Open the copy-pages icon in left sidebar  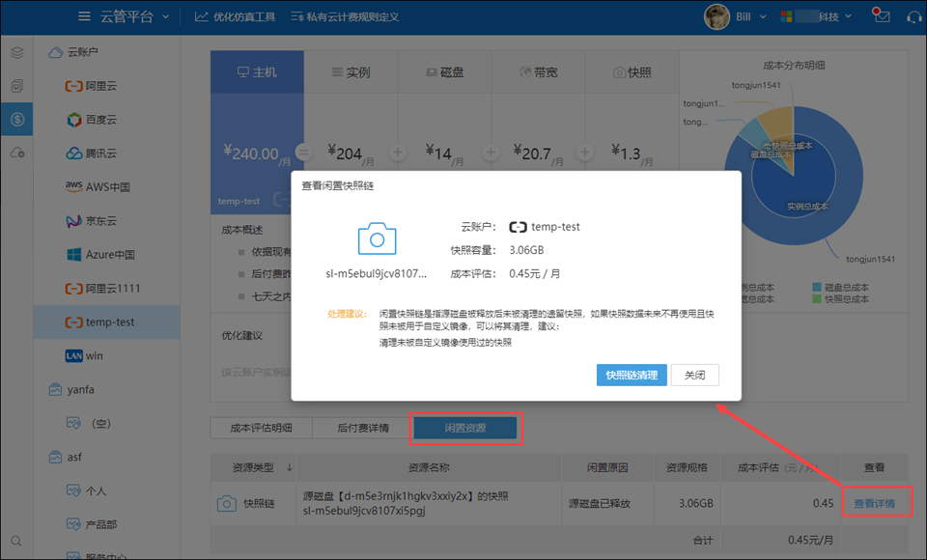(x=16, y=87)
